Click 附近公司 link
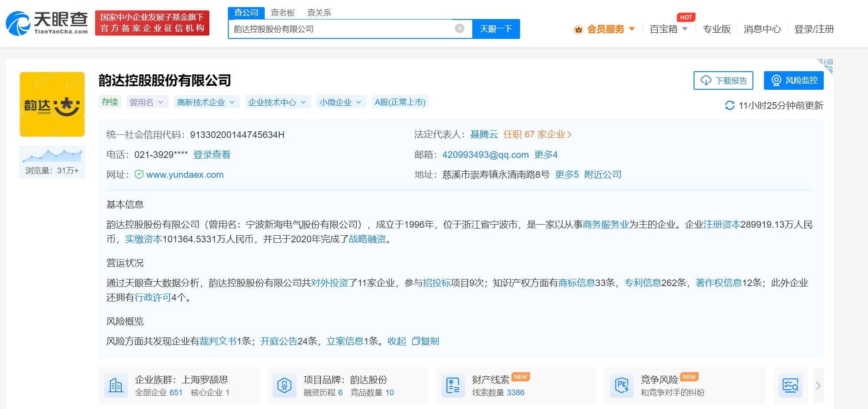 603,175
